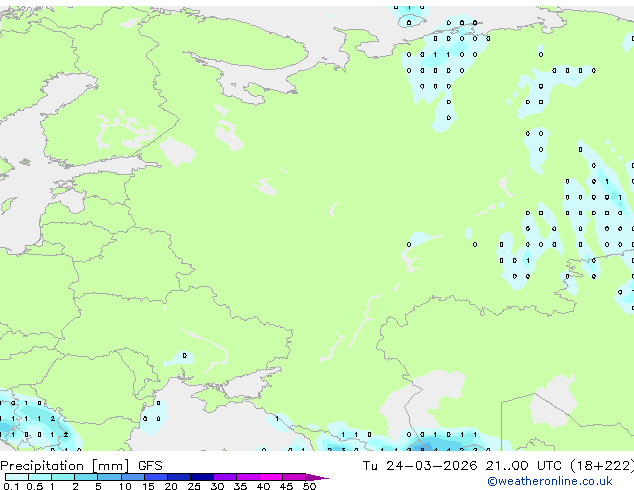Click the legend label '15'
Viewport: 634px width, 490px height.
click(148, 486)
